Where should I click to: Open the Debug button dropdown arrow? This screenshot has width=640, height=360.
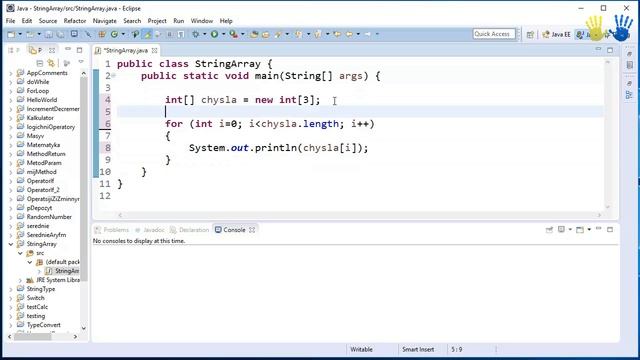[204, 34]
